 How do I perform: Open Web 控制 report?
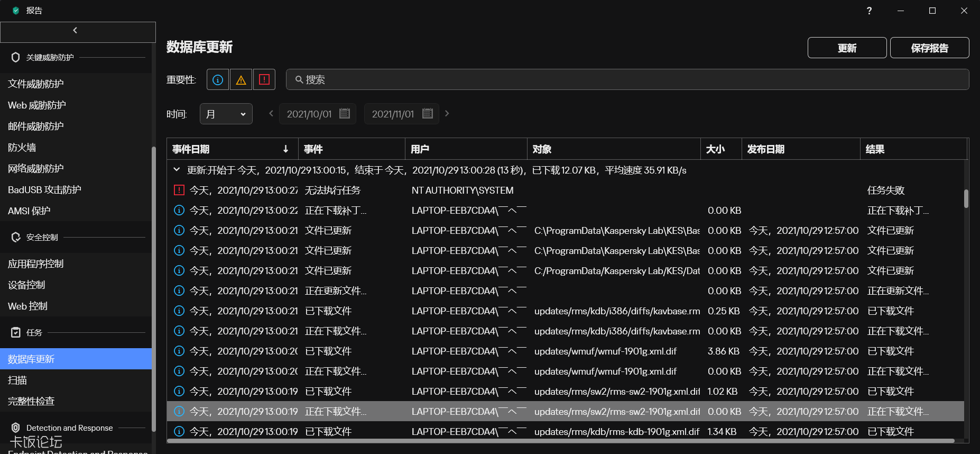pos(76,306)
